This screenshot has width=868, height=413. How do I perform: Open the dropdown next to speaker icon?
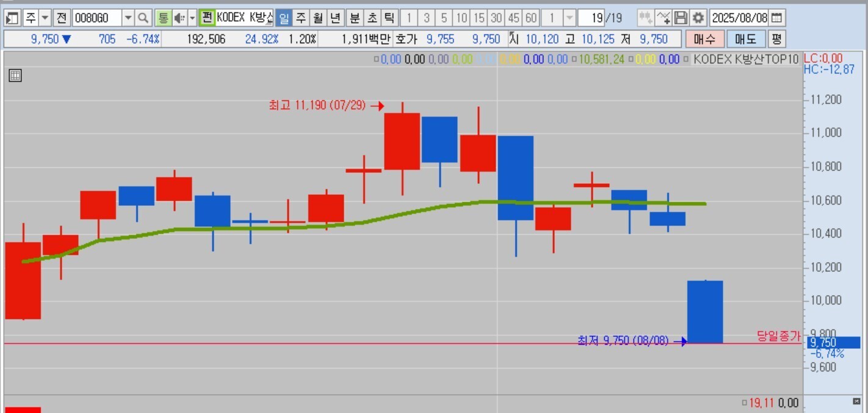click(192, 18)
